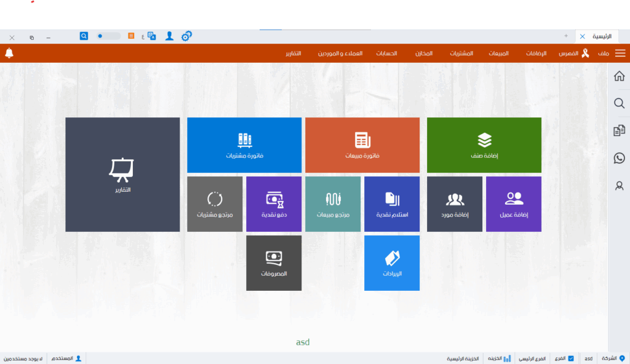
Task: Close the الرئيسية tab
Action: pos(582,36)
